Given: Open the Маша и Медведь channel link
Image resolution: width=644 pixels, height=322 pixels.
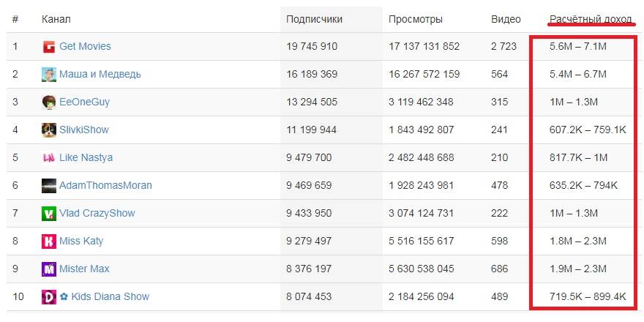Looking at the screenshot, I should [x=100, y=75].
